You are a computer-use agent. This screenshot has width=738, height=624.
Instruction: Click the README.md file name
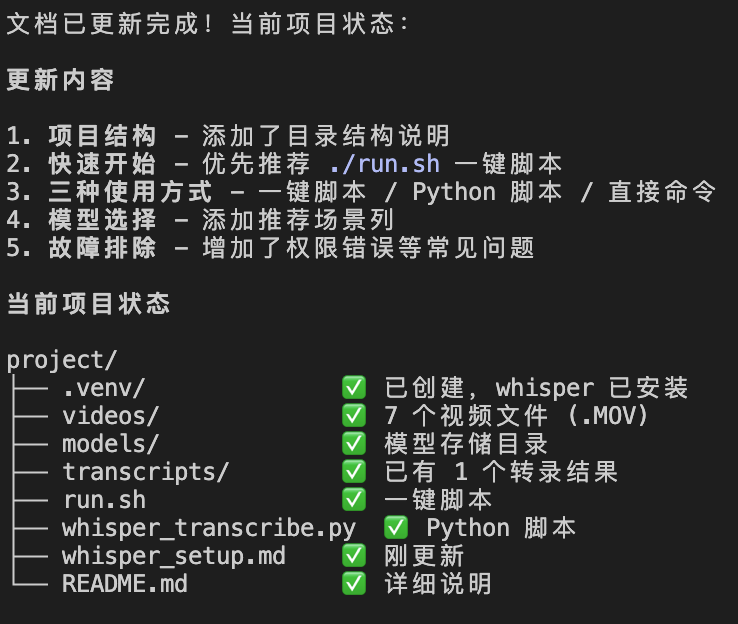point(124,584)
